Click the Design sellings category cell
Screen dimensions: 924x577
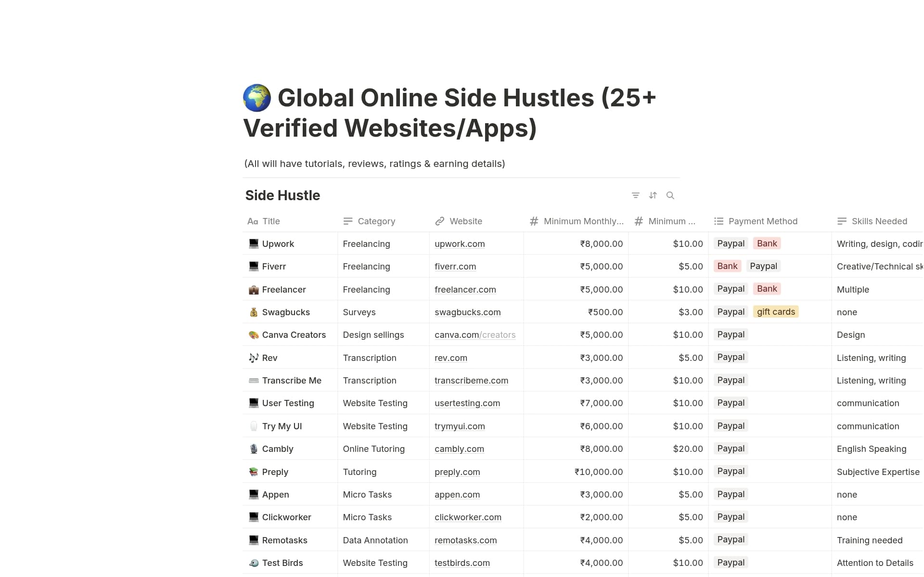click(383, 334)
